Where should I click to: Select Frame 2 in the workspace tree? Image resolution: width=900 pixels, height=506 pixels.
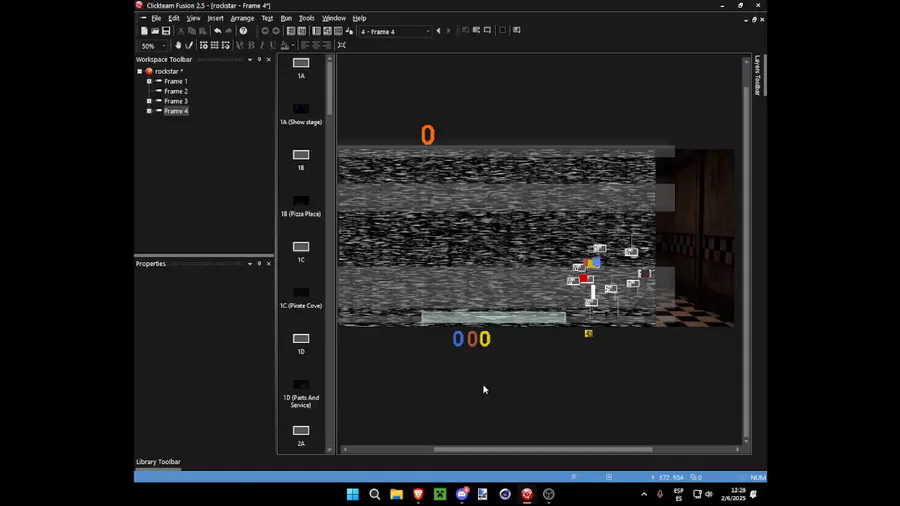tap(176, 91)
